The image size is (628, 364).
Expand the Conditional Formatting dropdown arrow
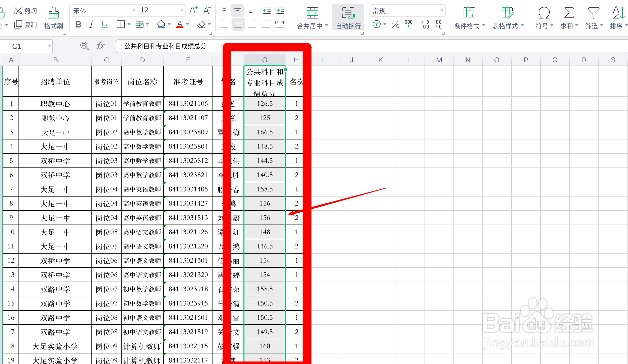[484, 26]
